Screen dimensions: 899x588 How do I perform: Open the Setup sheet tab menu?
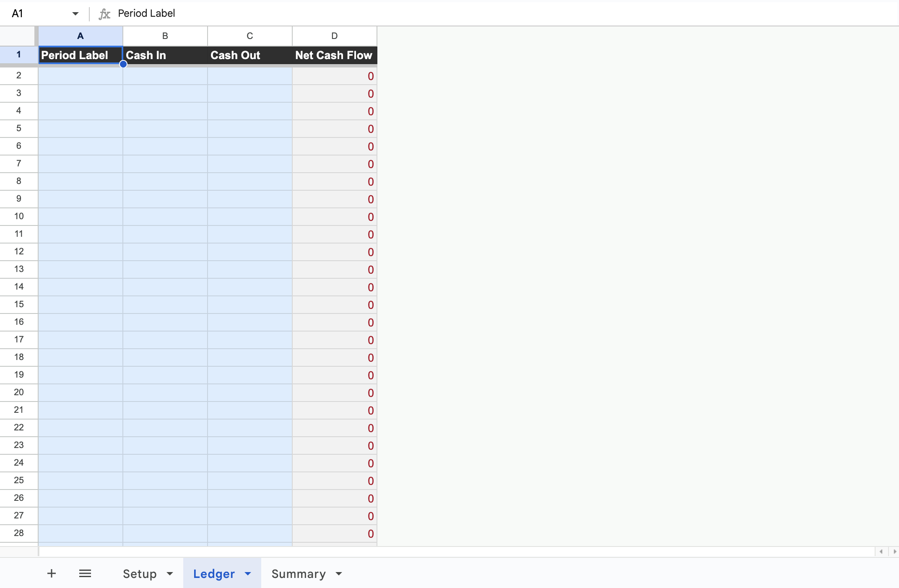click(x=169, y=574)
